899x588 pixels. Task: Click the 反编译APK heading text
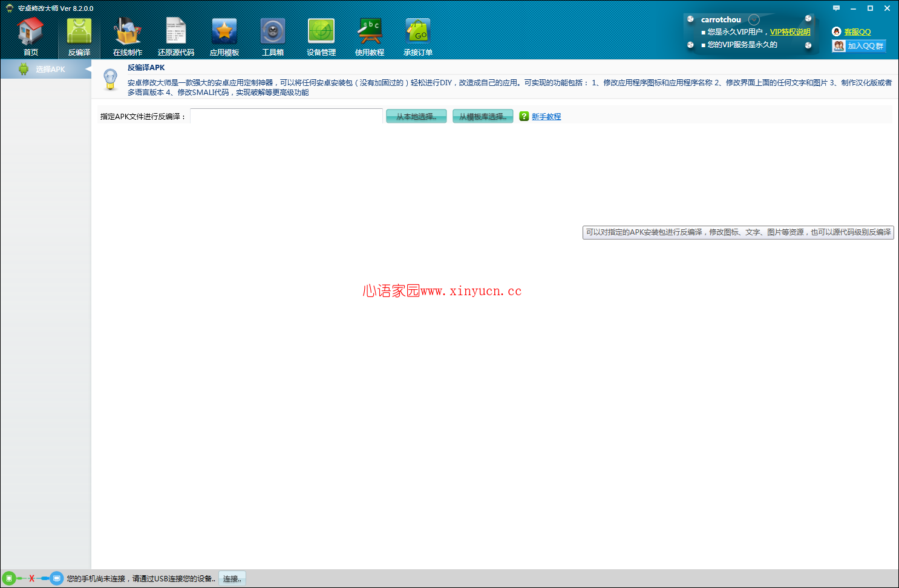146,68
